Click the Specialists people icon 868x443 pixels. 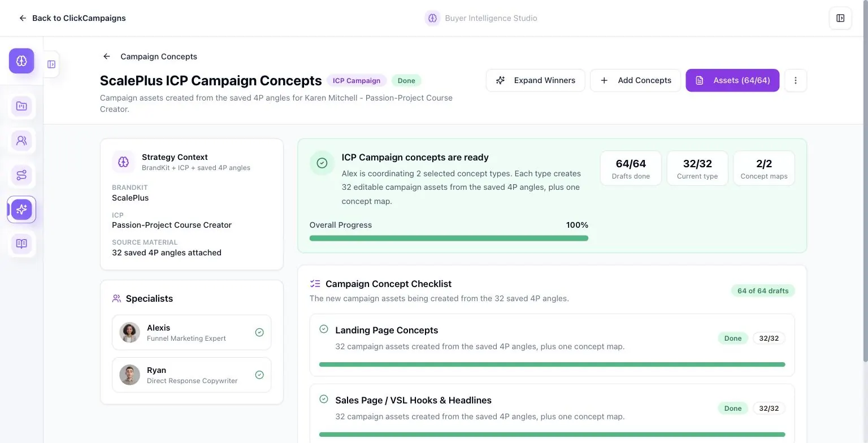(x=116, y=298)
